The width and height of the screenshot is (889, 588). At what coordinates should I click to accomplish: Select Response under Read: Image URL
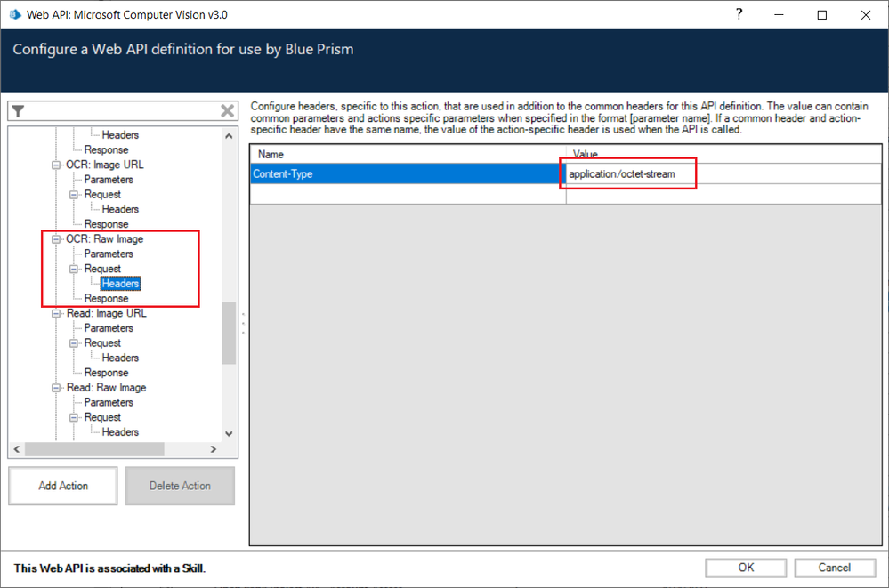(106, 373)
